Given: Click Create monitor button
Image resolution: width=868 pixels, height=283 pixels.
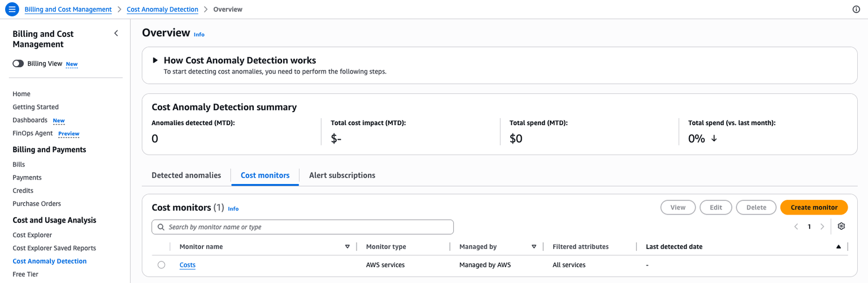Looking at the screenshot, I should pyautogui.click(x=814, y=207).
